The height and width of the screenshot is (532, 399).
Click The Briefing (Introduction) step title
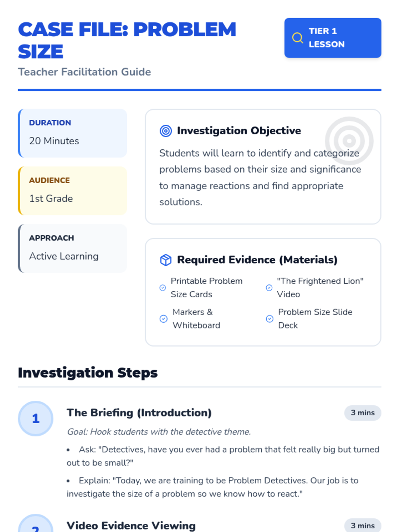click(x=139, y=413)
